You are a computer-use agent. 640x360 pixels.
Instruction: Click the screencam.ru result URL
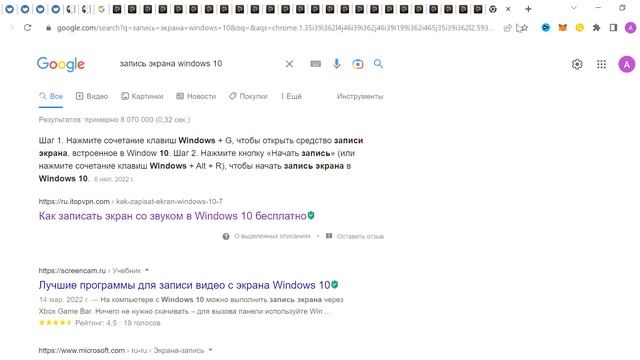(90, 270)
